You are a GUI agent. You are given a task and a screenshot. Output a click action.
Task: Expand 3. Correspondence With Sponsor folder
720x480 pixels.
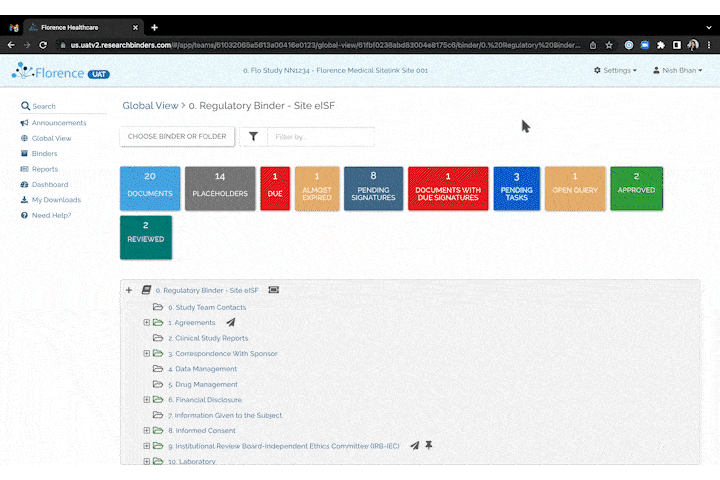[x=146, y=353]
